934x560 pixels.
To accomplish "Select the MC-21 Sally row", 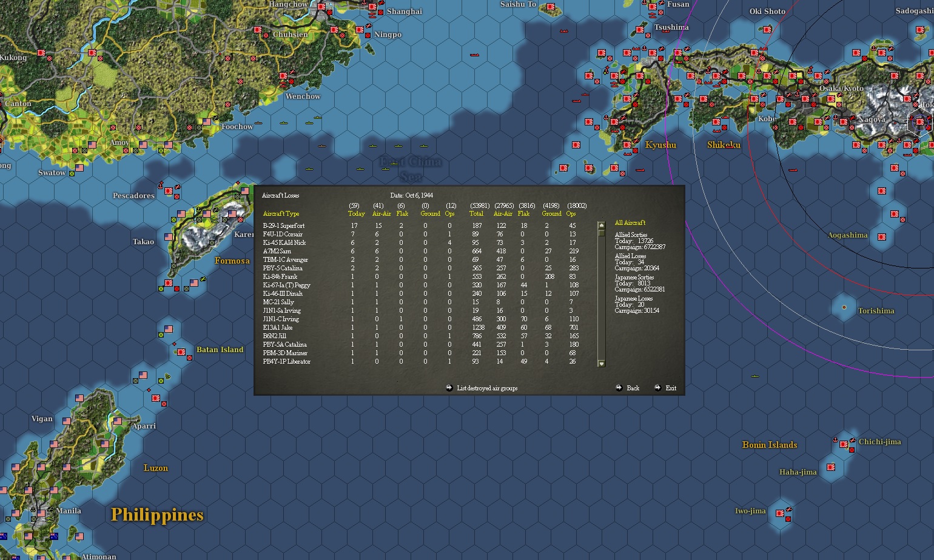I will (x=420, y=302).
